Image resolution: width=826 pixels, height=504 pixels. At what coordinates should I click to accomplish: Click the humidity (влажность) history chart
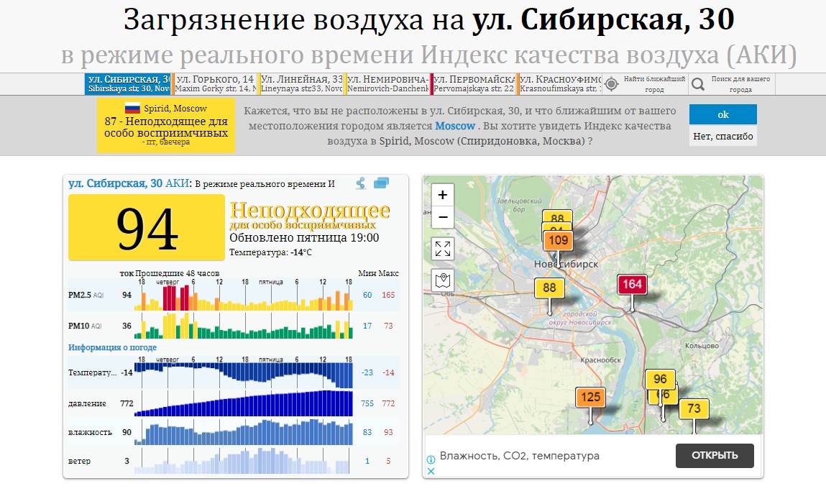(x=244, y=432)
